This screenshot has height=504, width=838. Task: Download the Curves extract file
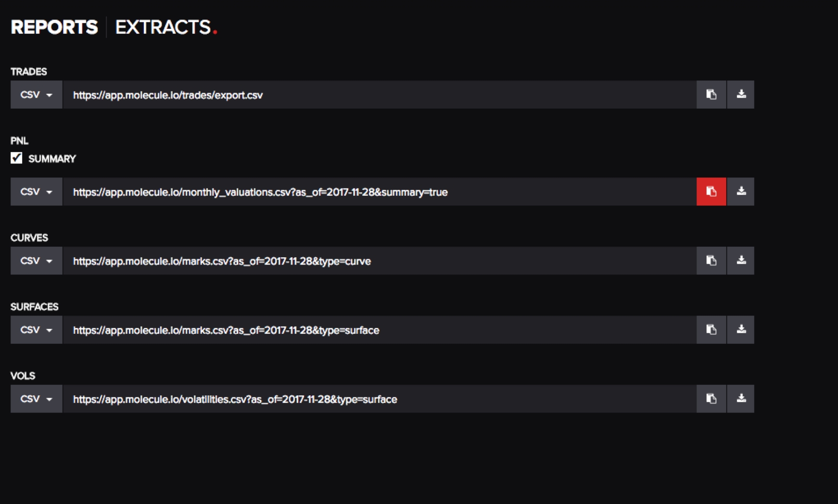pos(741,261)
